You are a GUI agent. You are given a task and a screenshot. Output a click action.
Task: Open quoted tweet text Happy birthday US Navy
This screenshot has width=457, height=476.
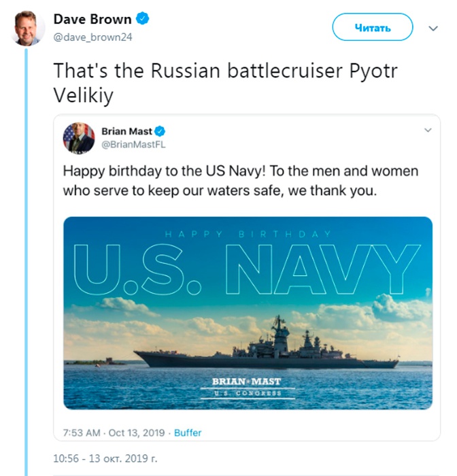pos(241,181)
